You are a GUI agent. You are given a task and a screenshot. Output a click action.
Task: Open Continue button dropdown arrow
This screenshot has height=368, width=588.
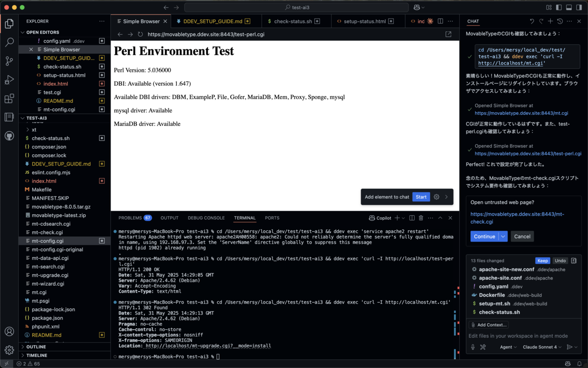(x=503, y=236)
